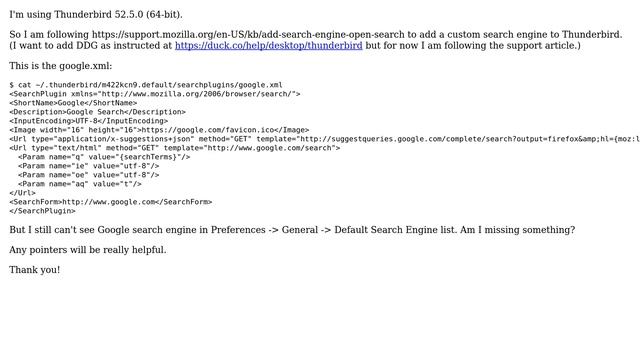Click the Param name="q" searchTerms line
This screenshot has width=640, height=360.
(104, 157)
